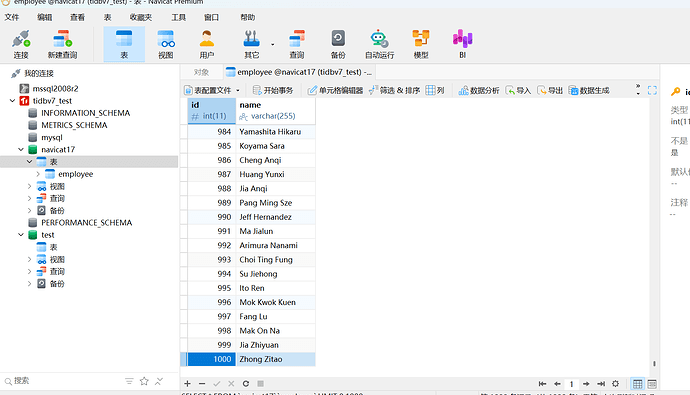Open the View (视图) toolbar icon
The image size is (690, 395).
point(165,44)
